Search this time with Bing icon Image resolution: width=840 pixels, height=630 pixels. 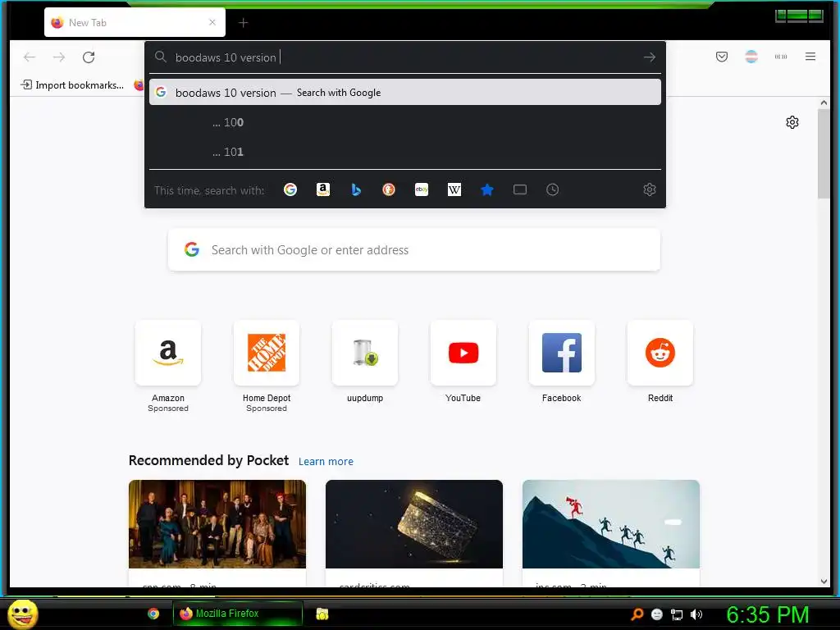pos(356,189)
